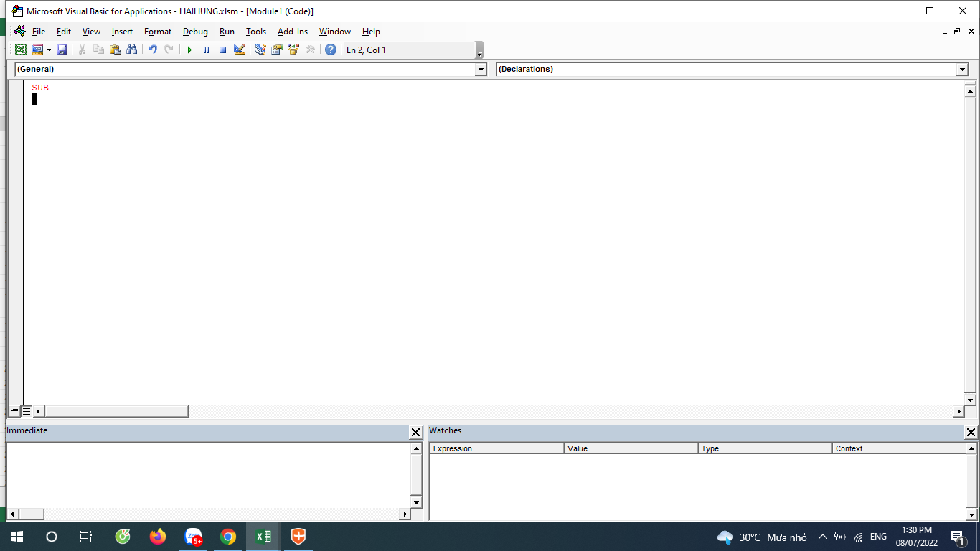980x551 pixels.
Task: Open the Help menu
Action: coord(371,32)
